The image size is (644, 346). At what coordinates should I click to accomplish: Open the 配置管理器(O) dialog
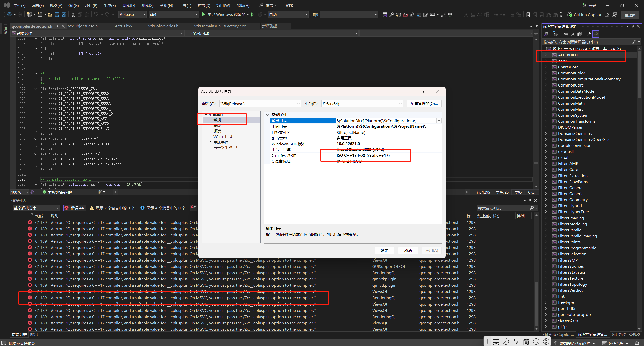pyautogui.click(x=424, y=103)
